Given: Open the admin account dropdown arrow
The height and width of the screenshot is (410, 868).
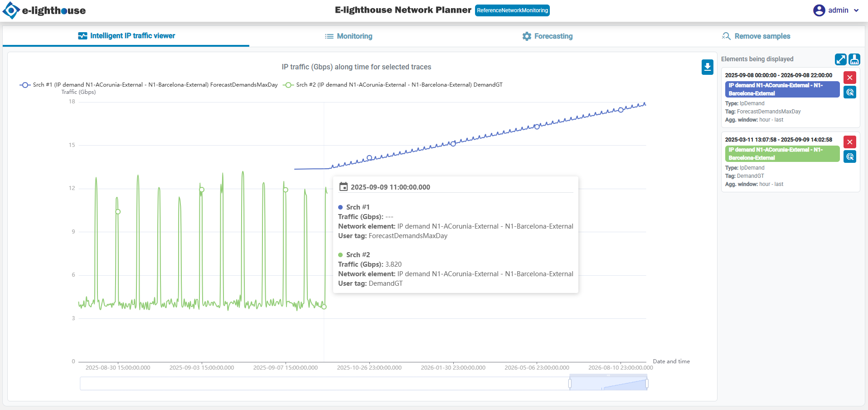Looking at the screenshot, I should pos(856,10).
